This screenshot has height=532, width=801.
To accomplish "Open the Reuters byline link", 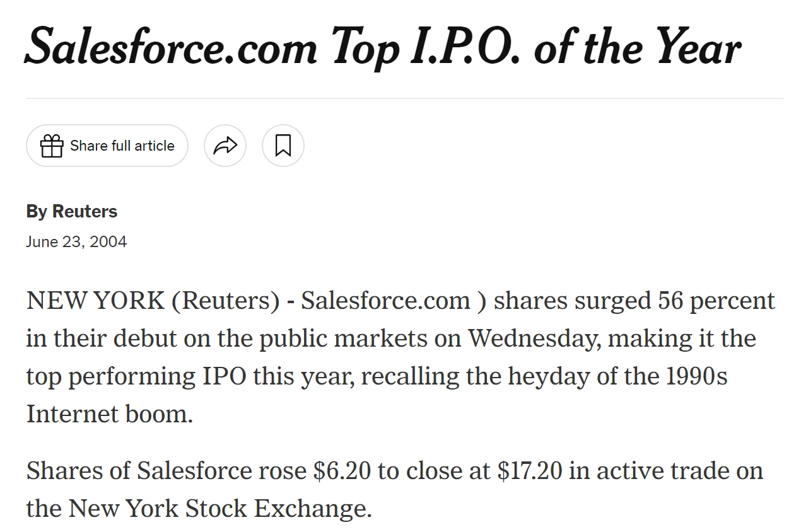I will (85, 211).
